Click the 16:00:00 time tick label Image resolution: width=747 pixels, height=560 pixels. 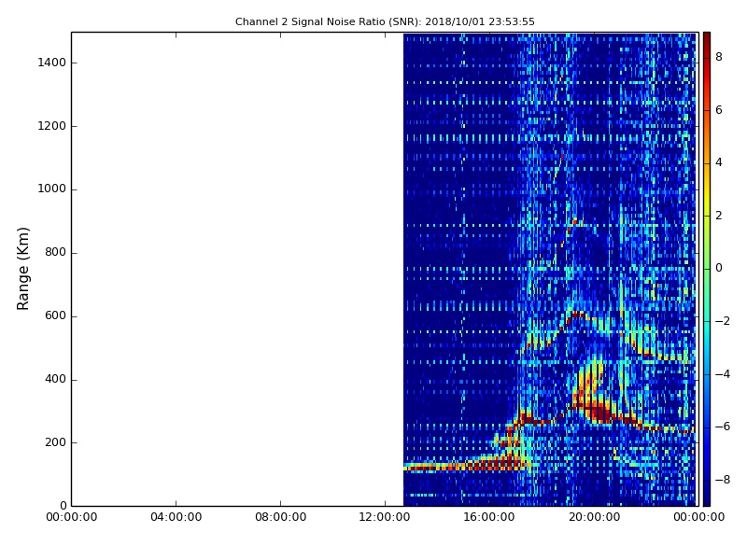(x=489, y=517)
